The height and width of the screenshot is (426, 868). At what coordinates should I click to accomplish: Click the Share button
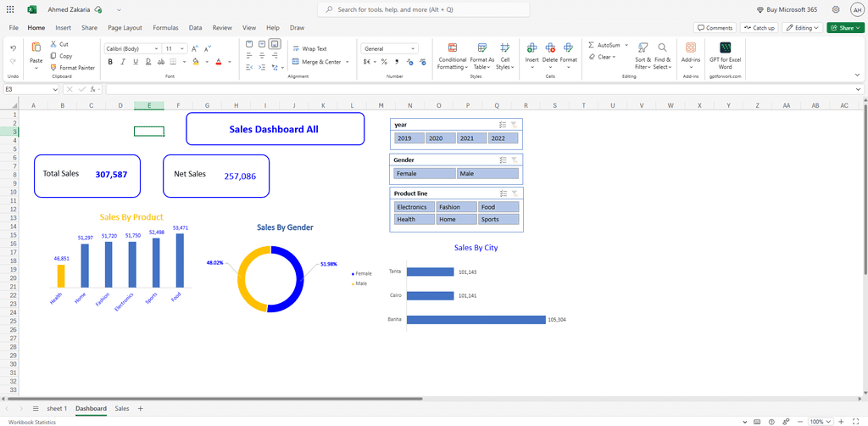click(844, 28)
